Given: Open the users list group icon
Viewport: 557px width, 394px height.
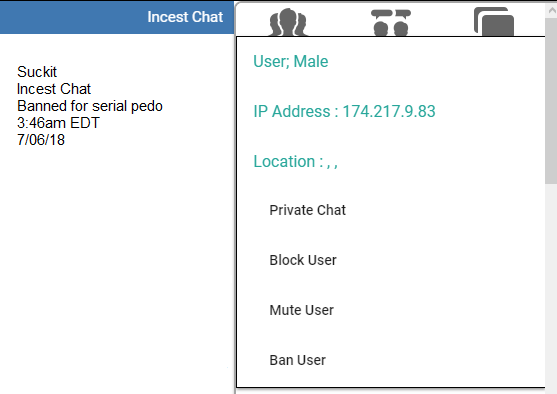Looking at the screenshot, I should pos(288,22).
